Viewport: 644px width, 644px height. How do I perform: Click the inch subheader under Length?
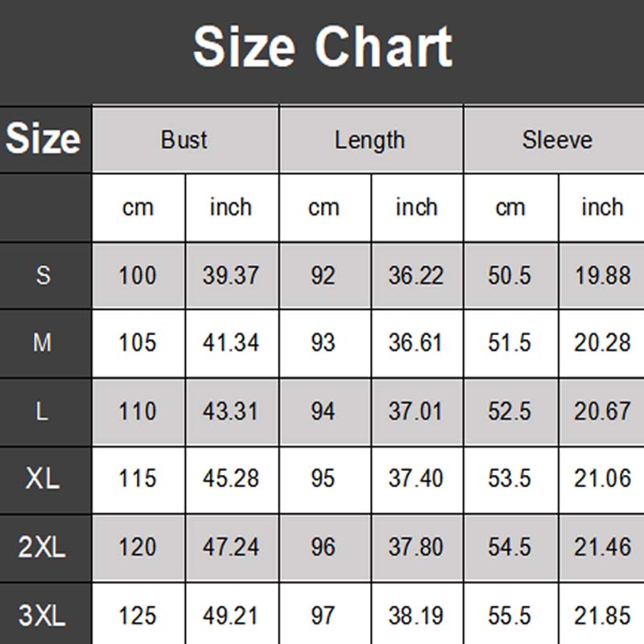416,207
